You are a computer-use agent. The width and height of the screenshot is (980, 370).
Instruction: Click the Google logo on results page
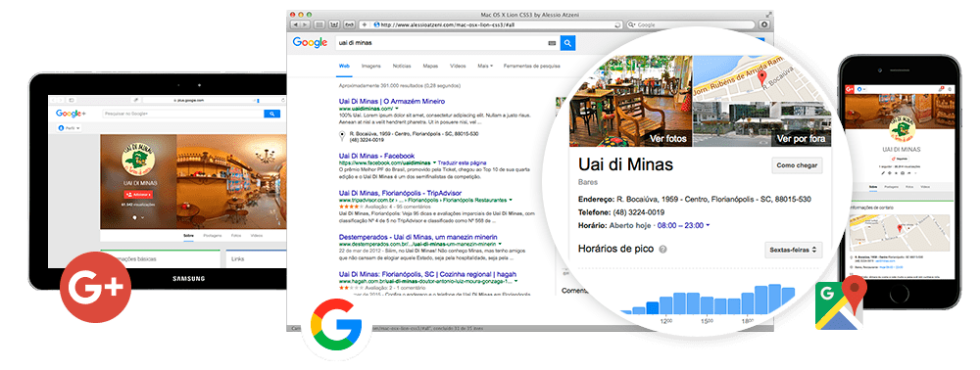point(310,42)
